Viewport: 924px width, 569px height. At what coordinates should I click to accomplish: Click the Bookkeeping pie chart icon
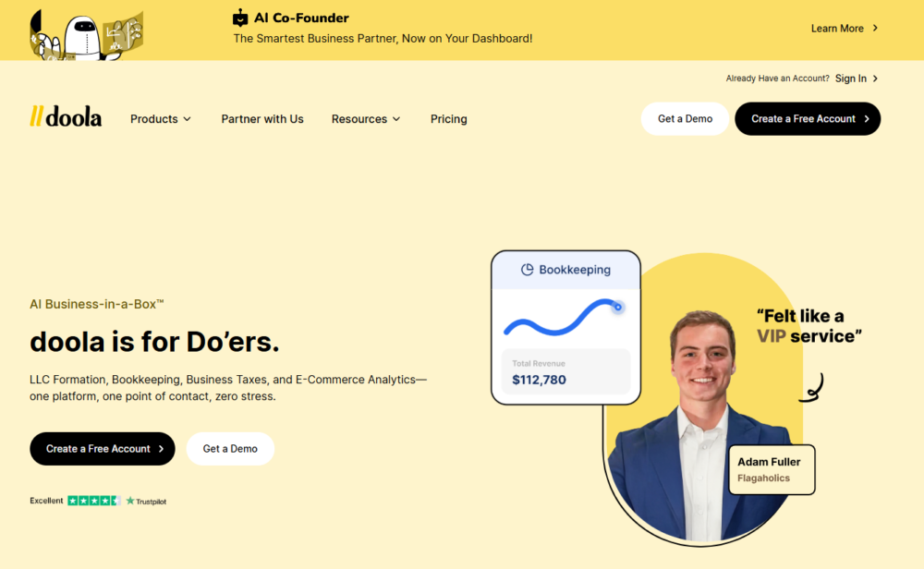coord(527,270)
